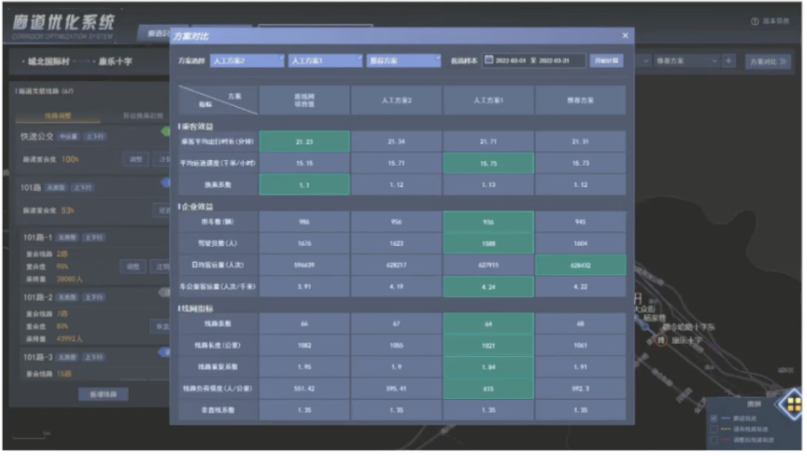807x456 pixels.
Task: Click the orange 康乐十字 stop marker on map
Action: pos(661,340)
